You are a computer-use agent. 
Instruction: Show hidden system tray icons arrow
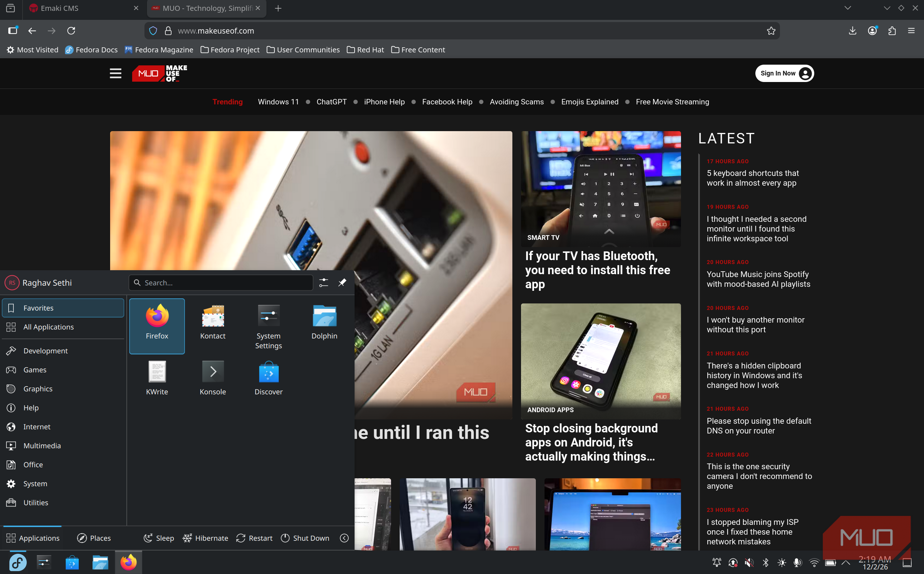(x=846, y=562)
